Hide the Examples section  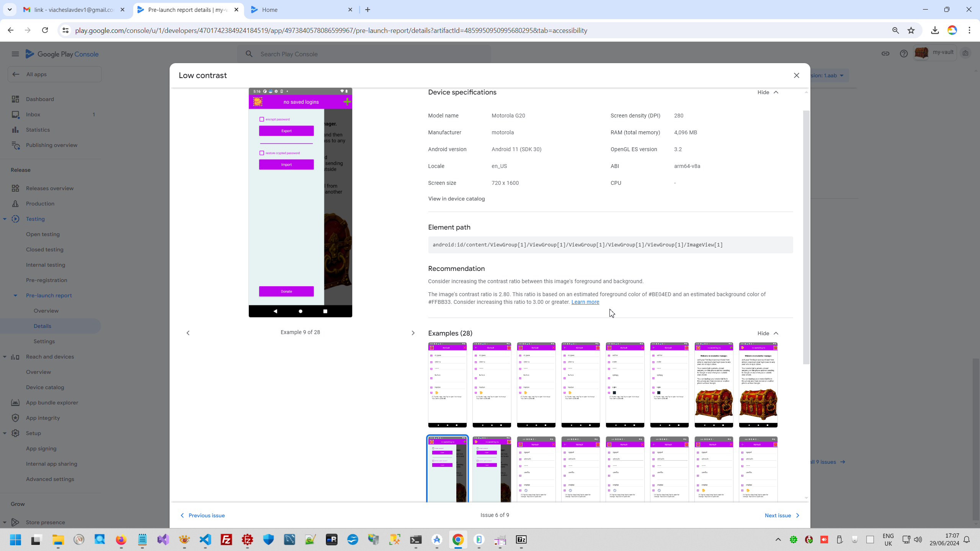tap(768, 333)
